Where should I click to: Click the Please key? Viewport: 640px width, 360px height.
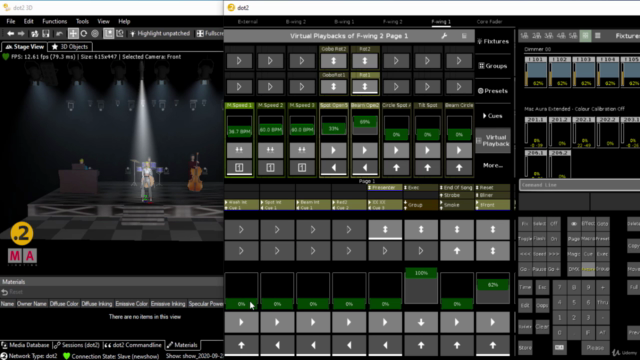pyautogui.click(x=595, y=348)
